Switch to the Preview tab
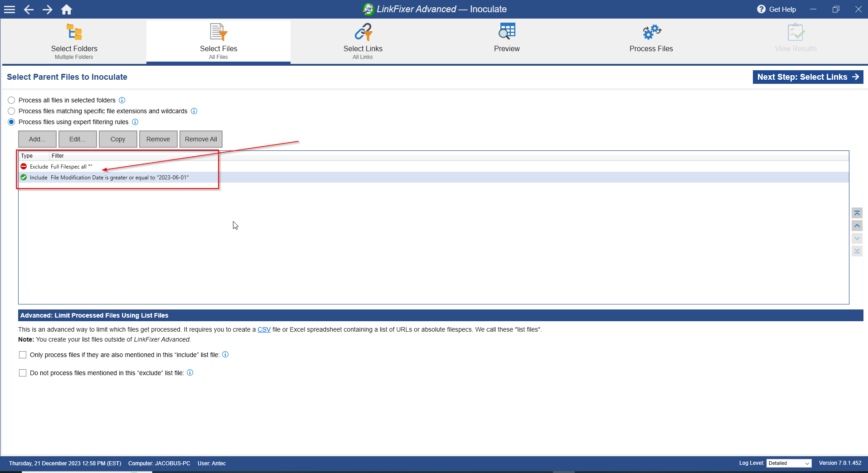The height and width of the screenshot is (473, 868). 507,42
